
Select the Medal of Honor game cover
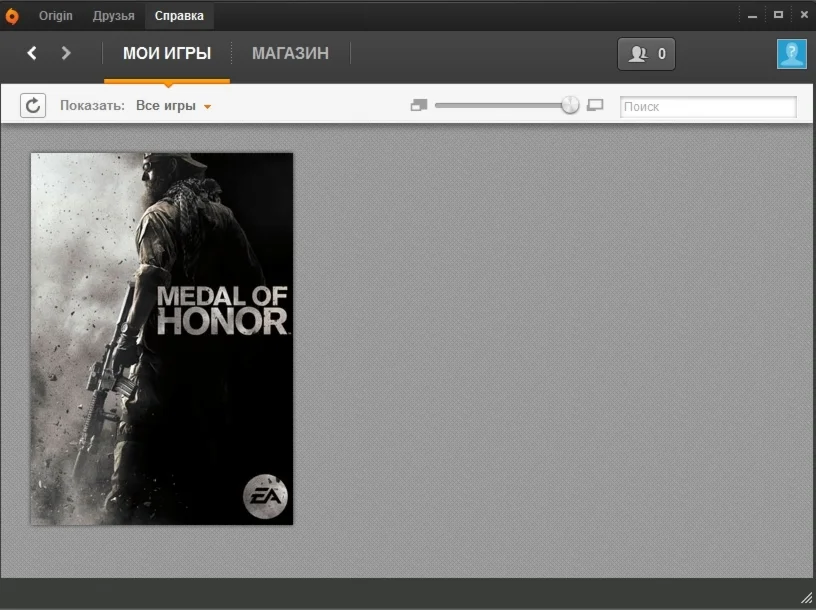tap(161, 337)
